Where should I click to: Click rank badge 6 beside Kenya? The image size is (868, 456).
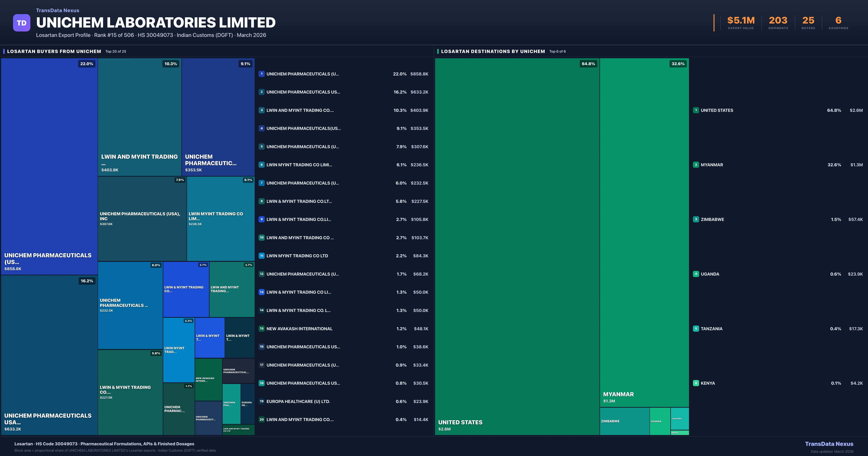point(696,383)
